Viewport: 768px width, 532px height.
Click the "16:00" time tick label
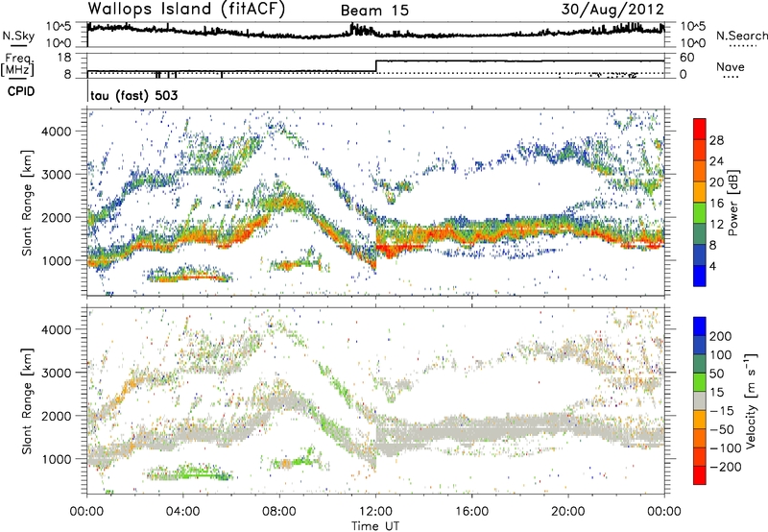click(471, 512)
